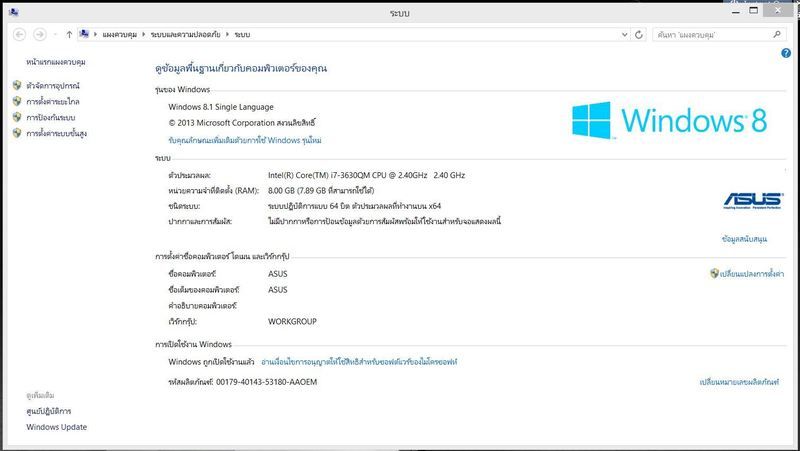800x451 pixels.
Task: Click the Forward navigation arrow
Action: pyautogui.click(x=39, y=34)
